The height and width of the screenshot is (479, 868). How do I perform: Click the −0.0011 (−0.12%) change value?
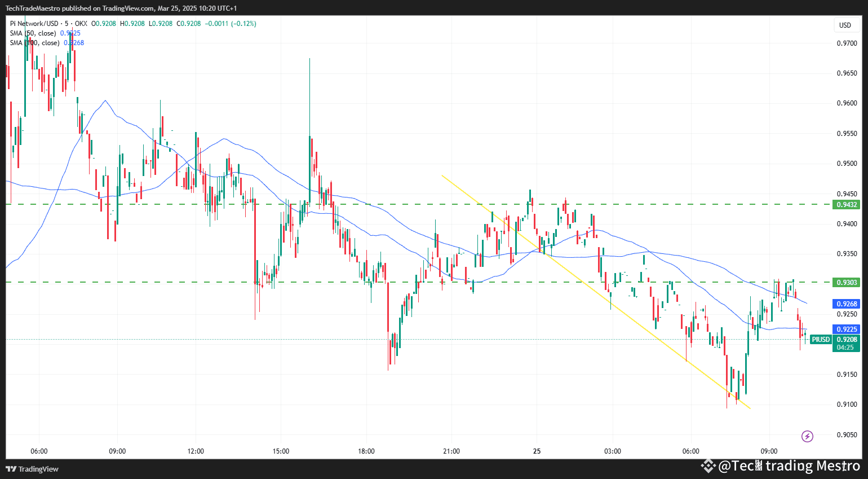(230, 24)
